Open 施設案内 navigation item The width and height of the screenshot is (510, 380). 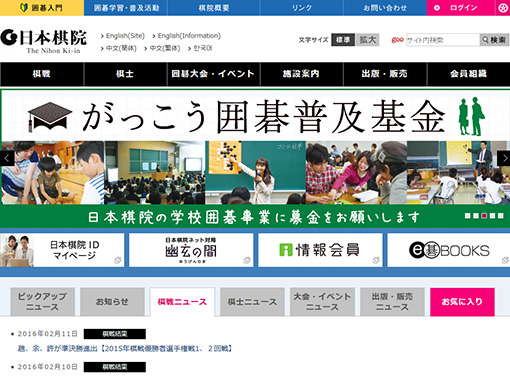pyautogui.click(x=301, y=74)
